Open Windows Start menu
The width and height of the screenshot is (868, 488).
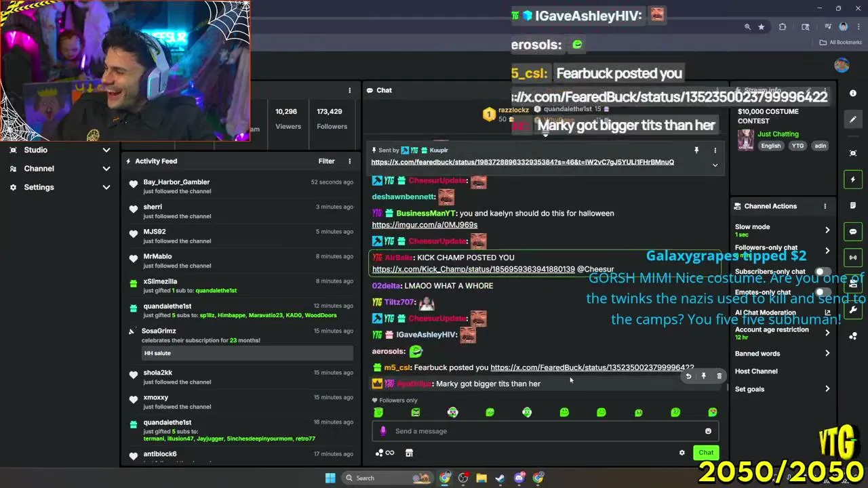(330, 478)
